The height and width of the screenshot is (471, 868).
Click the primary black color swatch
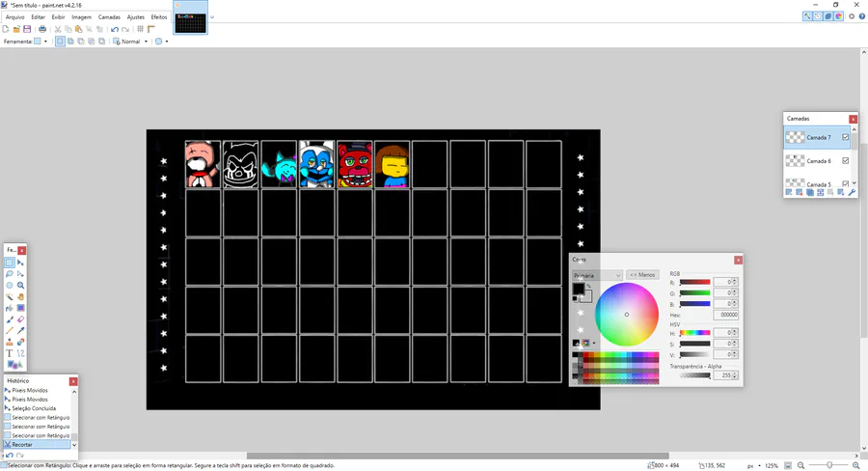tap(578, 289)
